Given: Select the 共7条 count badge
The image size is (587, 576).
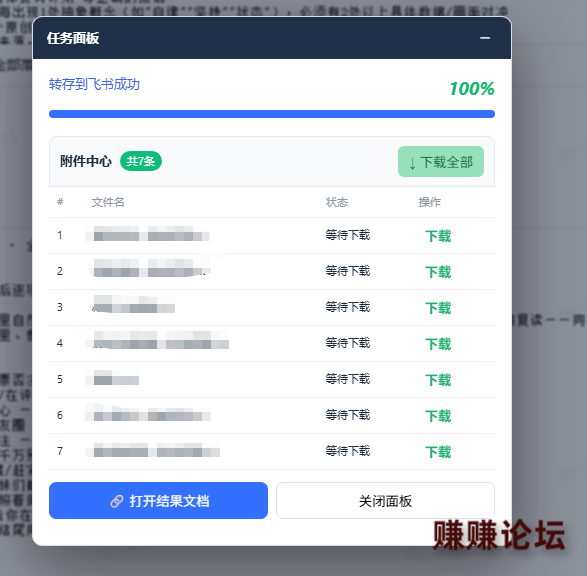Looking at the screenshot, I should (x=141, y=161).
